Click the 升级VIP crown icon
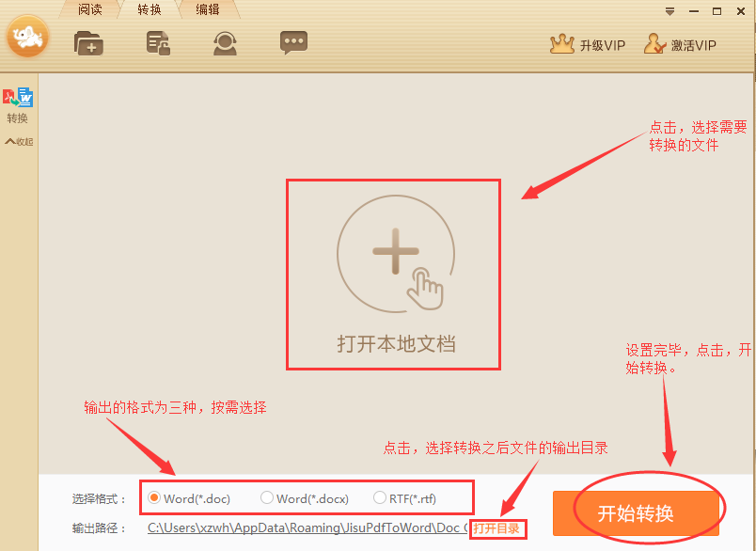This screenshot has height=551, width=756. (561, 44)
